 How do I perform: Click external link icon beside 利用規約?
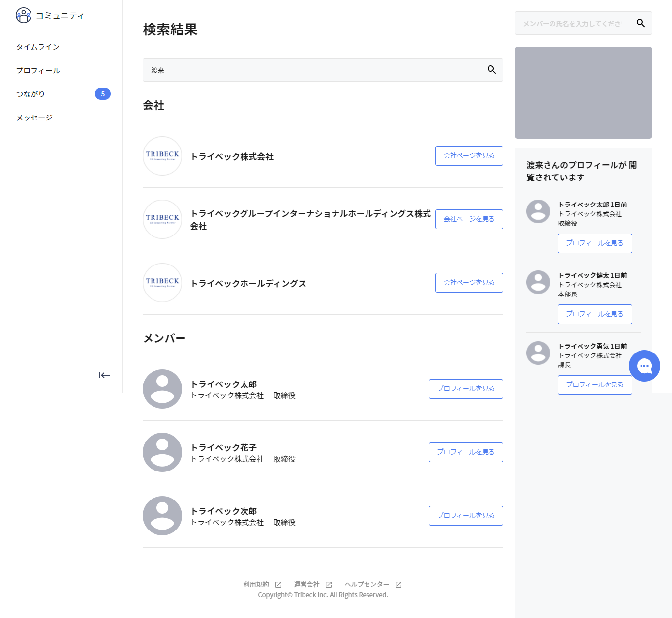pyautogui.click(x=278, y=585)
